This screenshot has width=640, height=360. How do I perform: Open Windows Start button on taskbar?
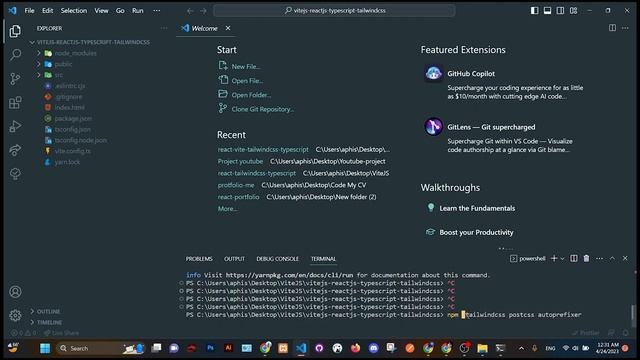[x=45, y=348]
